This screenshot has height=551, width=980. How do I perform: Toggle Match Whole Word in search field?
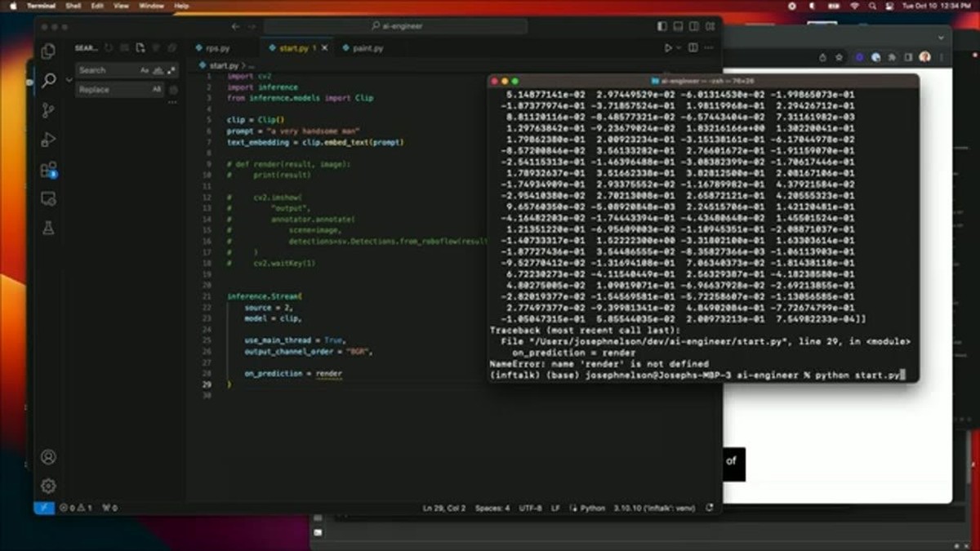(157, 70)
